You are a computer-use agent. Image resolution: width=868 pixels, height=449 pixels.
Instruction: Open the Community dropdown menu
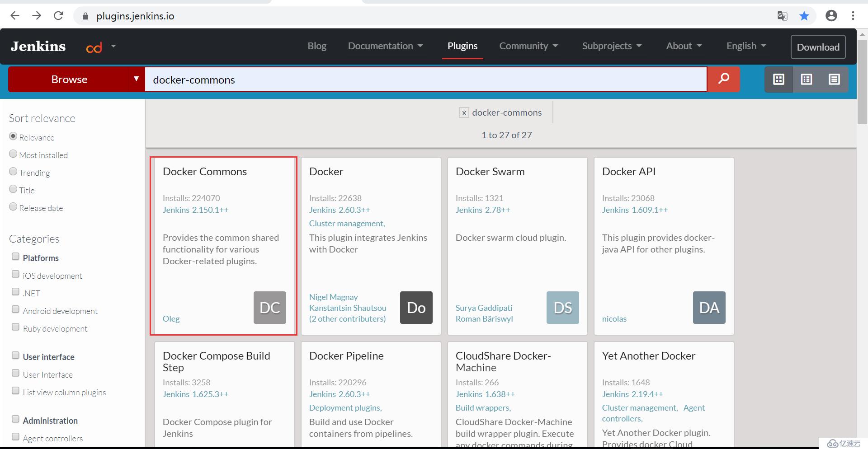tap(528, 46)
